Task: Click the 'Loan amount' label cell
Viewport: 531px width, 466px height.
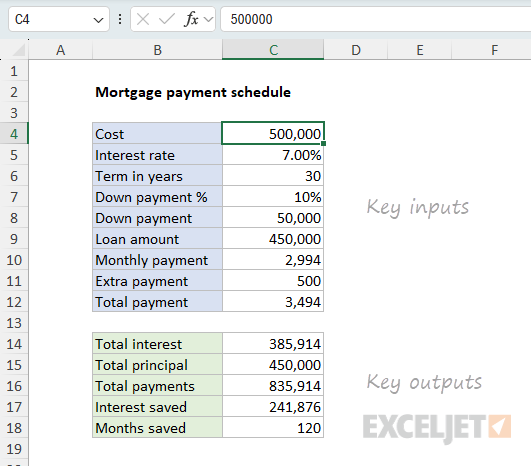Action: click(157, 239)
